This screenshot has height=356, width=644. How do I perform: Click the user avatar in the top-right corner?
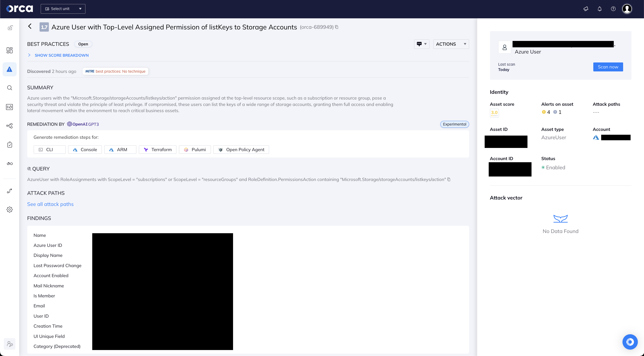[x=627, y=9]
